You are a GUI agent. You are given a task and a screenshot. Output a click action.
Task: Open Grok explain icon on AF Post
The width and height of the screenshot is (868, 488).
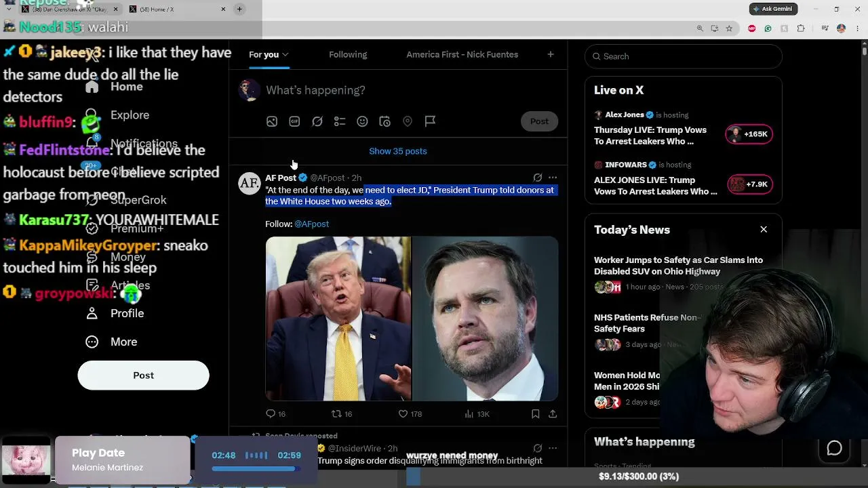(538, 178)
